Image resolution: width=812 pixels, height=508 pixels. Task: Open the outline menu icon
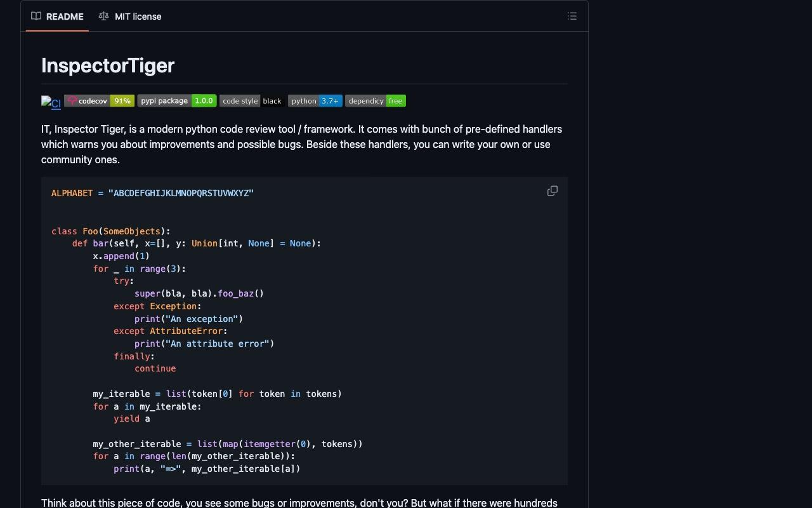pos(572,17)
